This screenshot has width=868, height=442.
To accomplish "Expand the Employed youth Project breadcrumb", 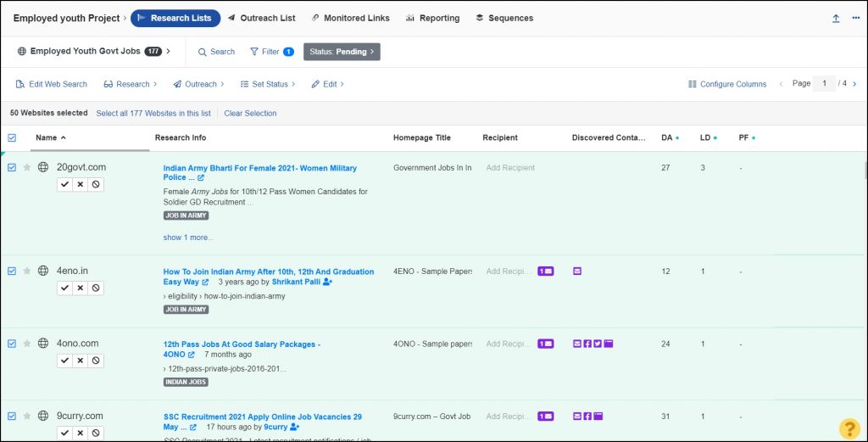I will pos(70,19).
